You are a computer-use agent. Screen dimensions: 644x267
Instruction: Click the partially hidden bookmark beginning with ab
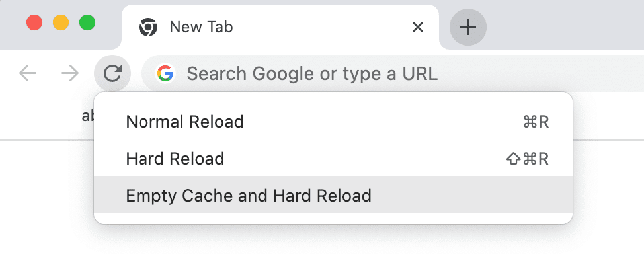pyautogui.click(x=87, y=116)
